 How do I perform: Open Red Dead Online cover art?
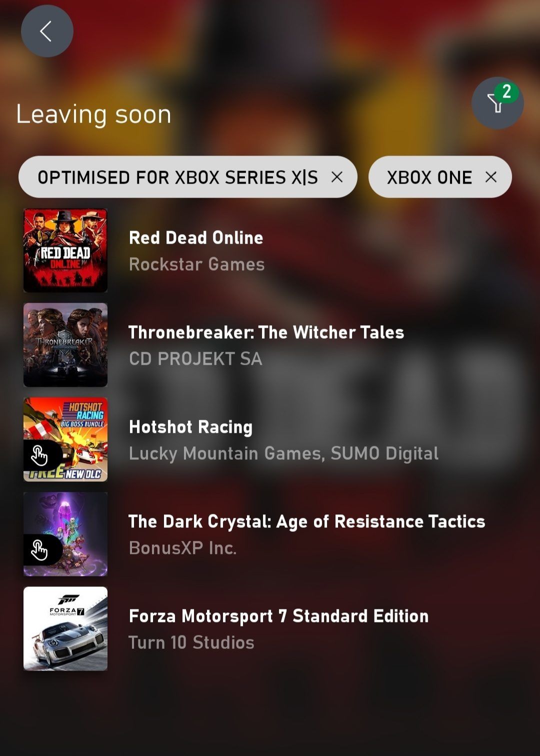(x=65, y=250)
